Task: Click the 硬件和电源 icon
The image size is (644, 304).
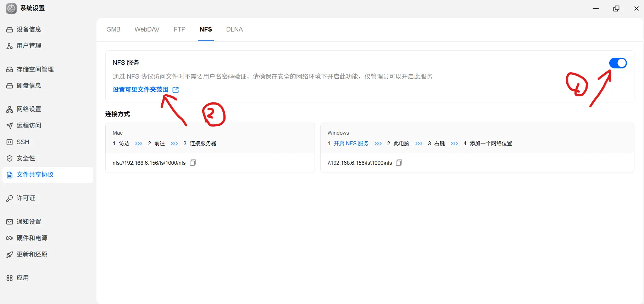Action: pyautogui.click(x=10, y=238)
